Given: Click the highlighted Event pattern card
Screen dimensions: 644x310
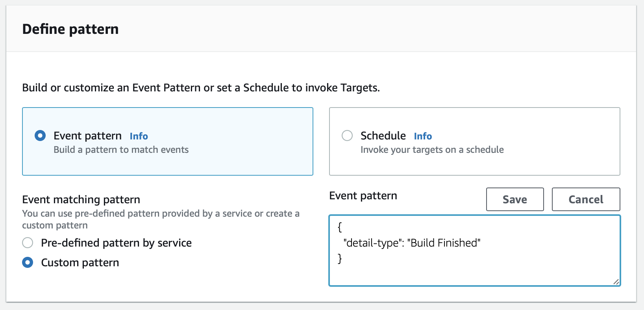Looking at the screenshot, I should tap(167, 141).
